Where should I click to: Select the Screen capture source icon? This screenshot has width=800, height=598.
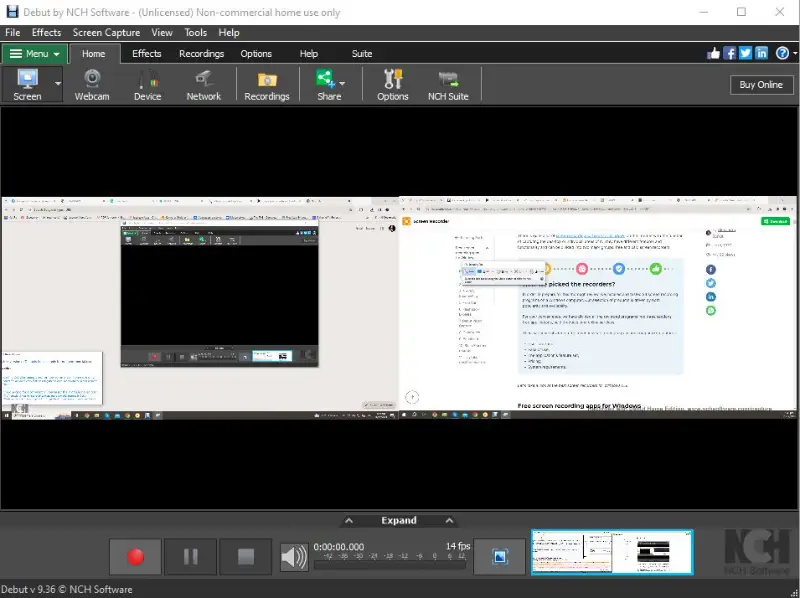tap(27, 85)
